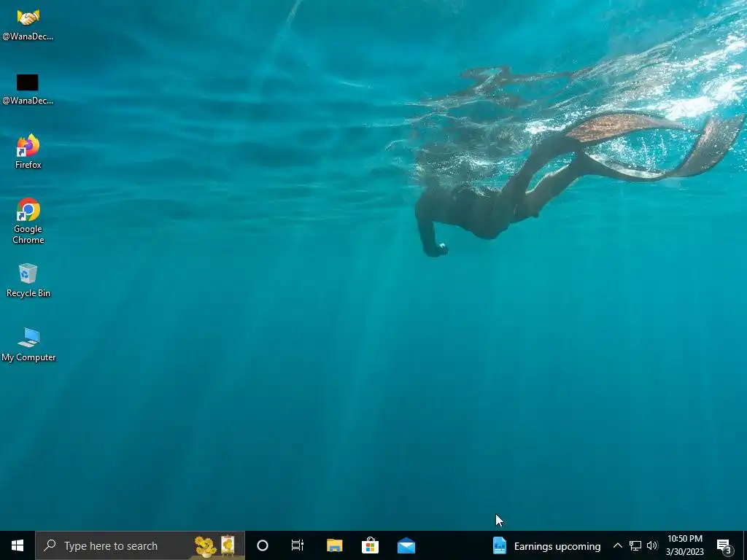Open the clock showing 10:50 PM
Screen dimensions: 747x560
(685, 545)
